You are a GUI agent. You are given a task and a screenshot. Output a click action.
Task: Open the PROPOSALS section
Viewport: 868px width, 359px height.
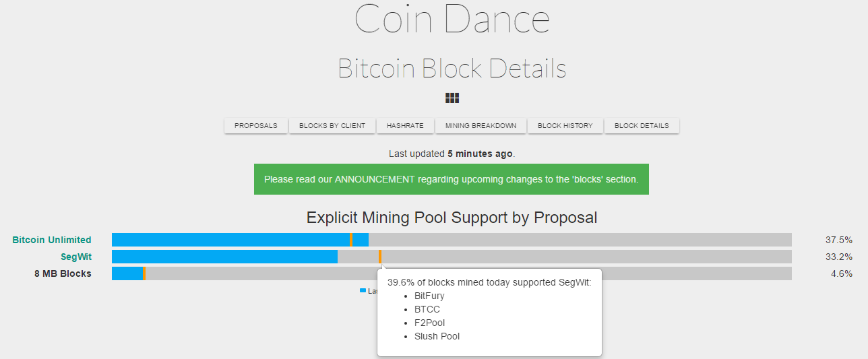pos(256,126)
